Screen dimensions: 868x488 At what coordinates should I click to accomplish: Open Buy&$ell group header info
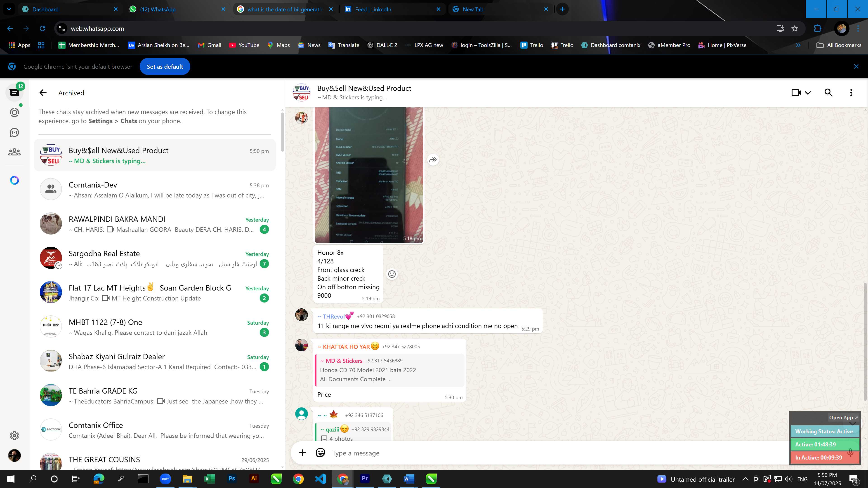pyautogui.click(x=364, y=93)
